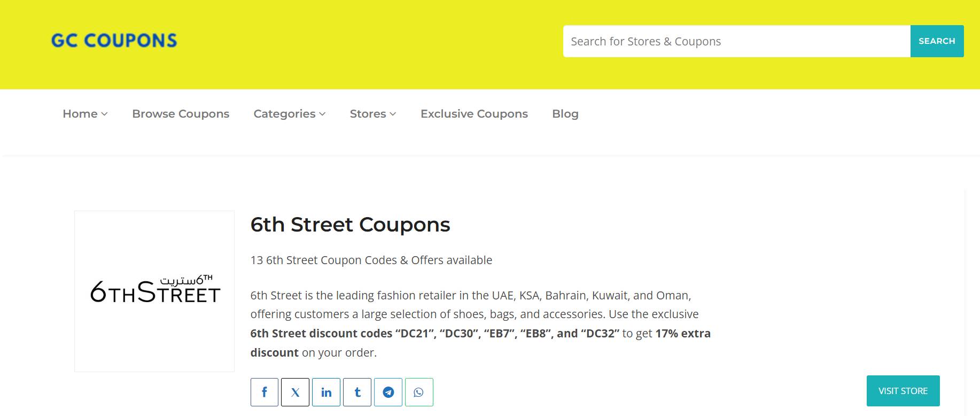This screenshot has width=980, height=416.
Task: Focus the Stores & Coupons search field
Action: click(x=736, y=41)
